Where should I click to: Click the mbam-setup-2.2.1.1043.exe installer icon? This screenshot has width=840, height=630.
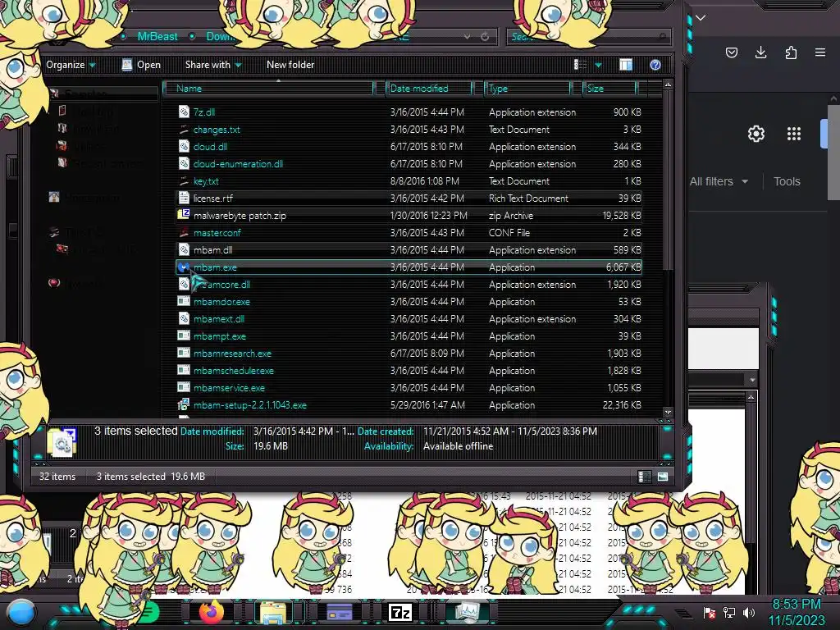point(184,405)
